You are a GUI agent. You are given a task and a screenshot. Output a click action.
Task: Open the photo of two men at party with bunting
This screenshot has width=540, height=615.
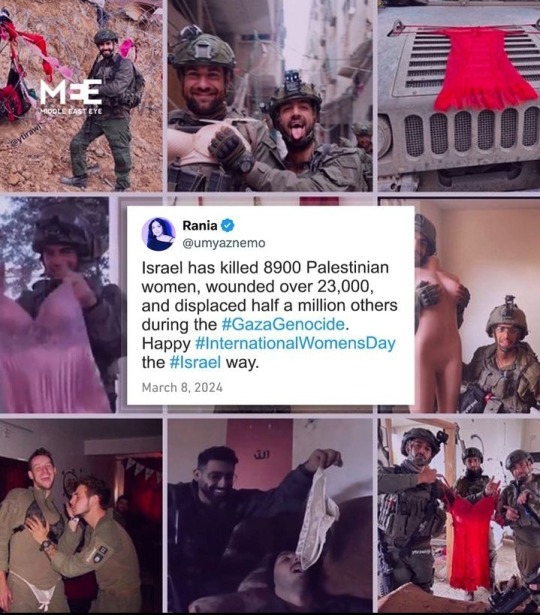click(81, 515)
